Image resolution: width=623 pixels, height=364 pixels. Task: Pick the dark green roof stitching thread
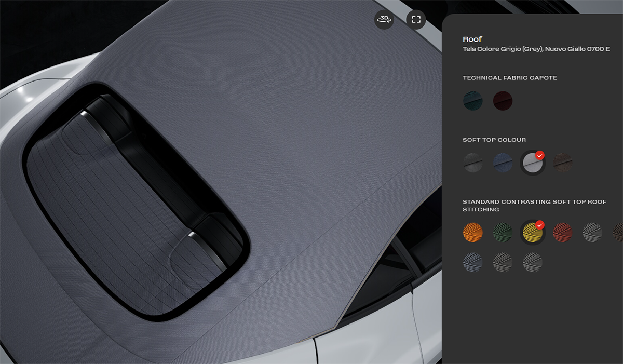tap(503, 232)
